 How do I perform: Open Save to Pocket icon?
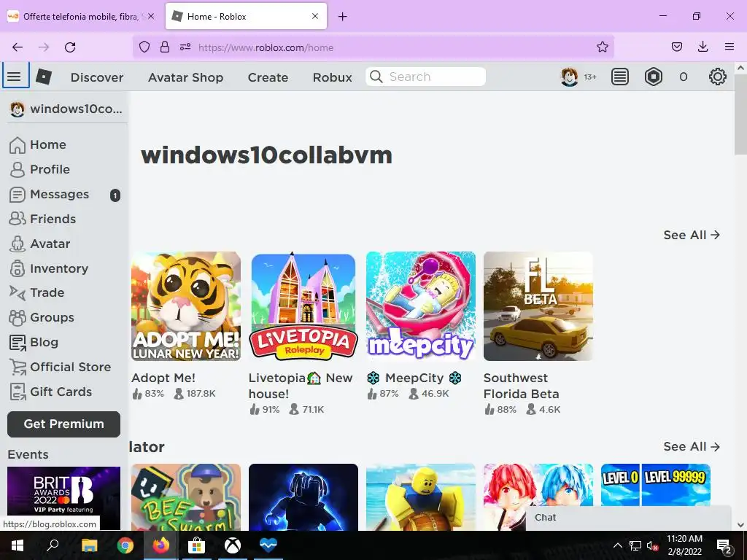[x=677, y=47]
